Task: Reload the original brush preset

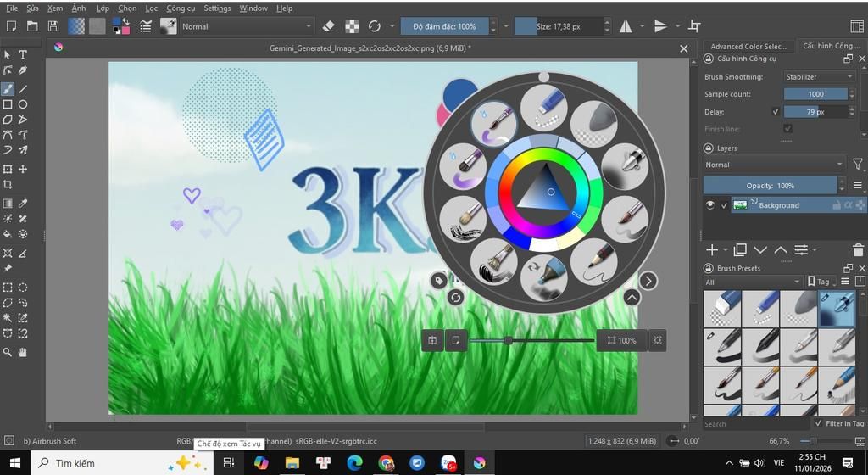Action: 374,26
